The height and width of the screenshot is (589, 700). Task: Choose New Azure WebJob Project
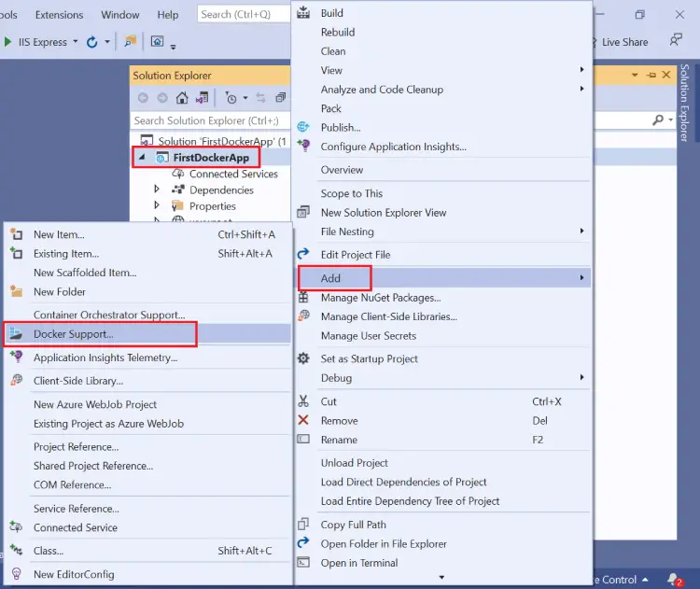[x=95, y=404]
